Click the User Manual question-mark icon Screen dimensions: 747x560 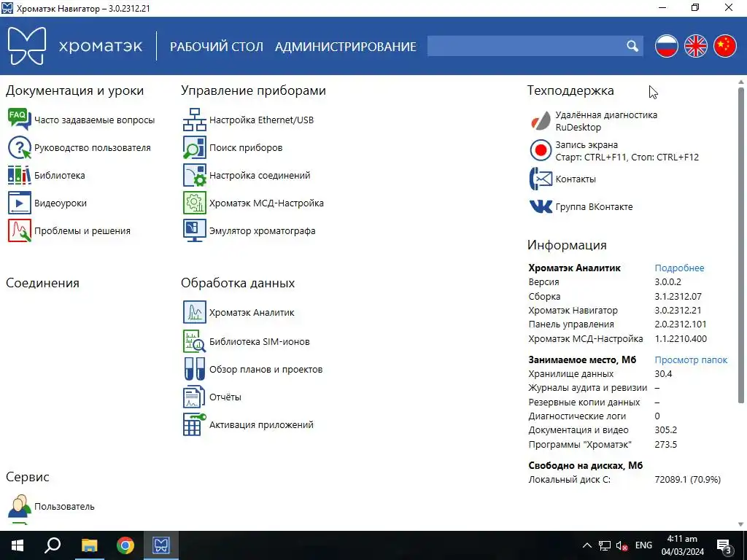20,147
